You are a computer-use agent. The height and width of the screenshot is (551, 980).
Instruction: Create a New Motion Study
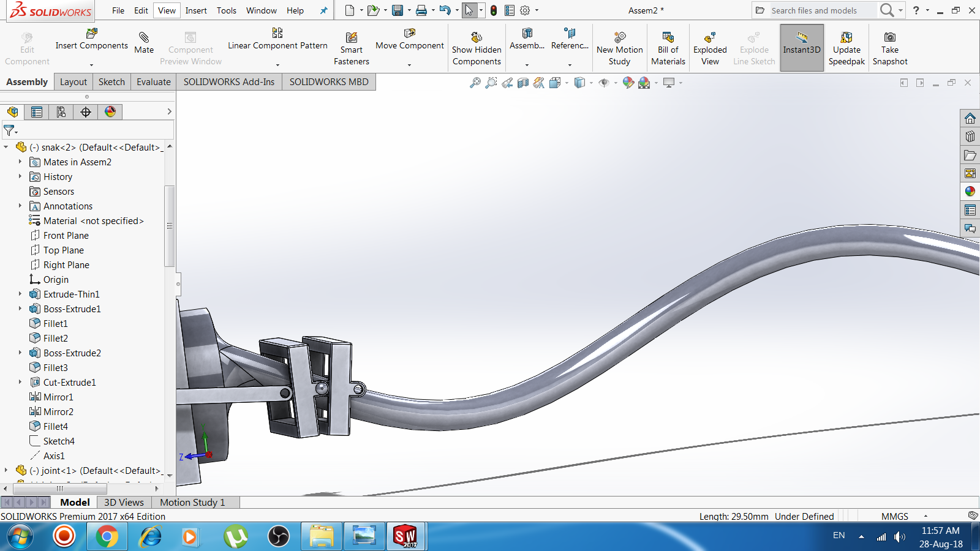[619, 46]
